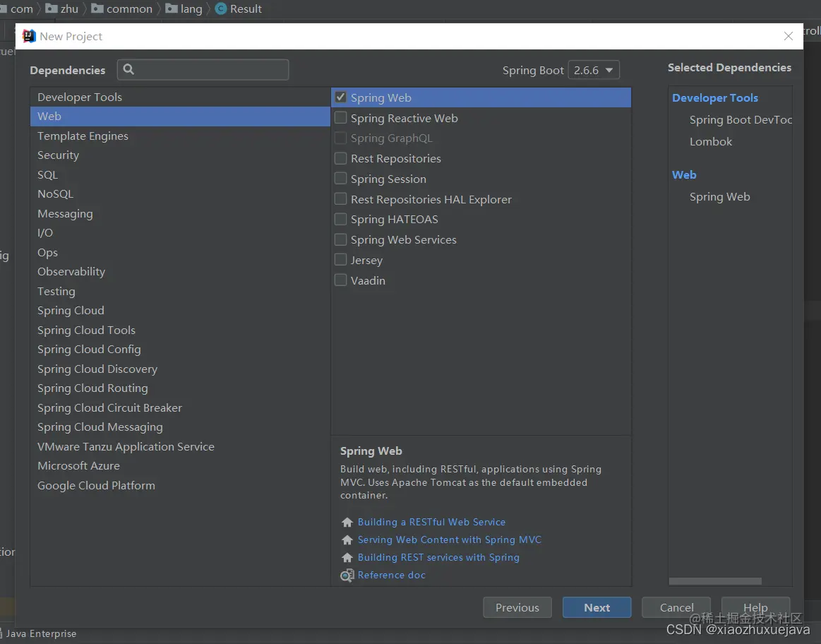Cancel the New Project dialog
The width and height of the screenshot is (821, 644).
(676, 607)
